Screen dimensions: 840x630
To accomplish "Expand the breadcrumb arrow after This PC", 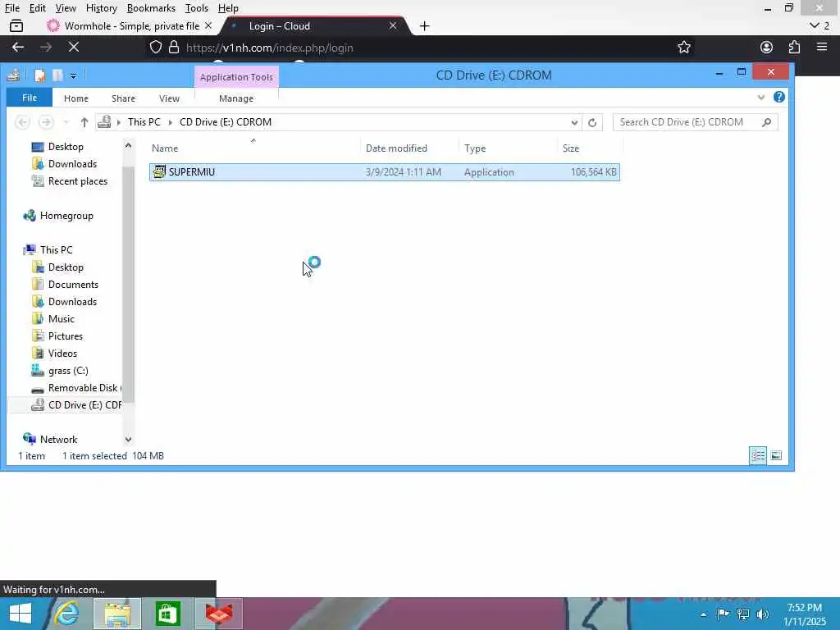I will (171, 122).
